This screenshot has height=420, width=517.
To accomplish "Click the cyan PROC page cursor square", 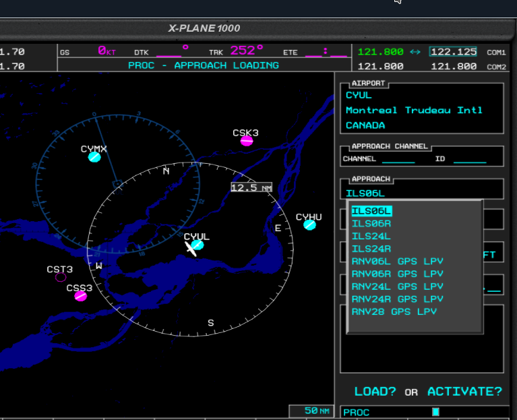I will pos(435,412).
